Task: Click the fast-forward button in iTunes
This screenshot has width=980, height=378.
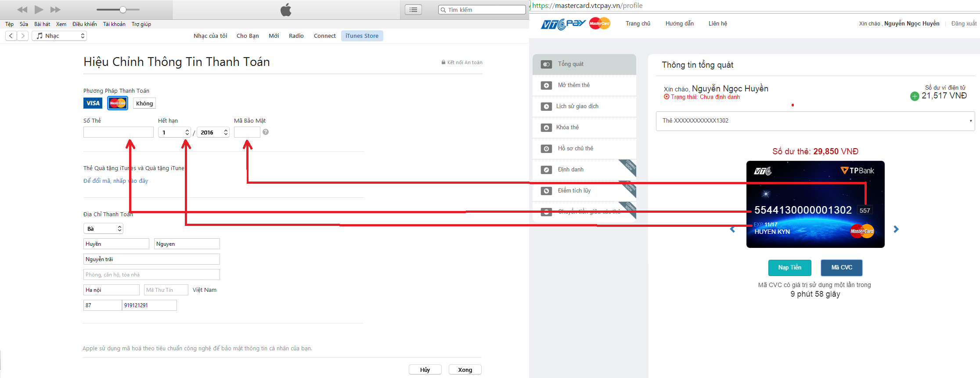Action: pyautogui.click(x=55, y=10)
